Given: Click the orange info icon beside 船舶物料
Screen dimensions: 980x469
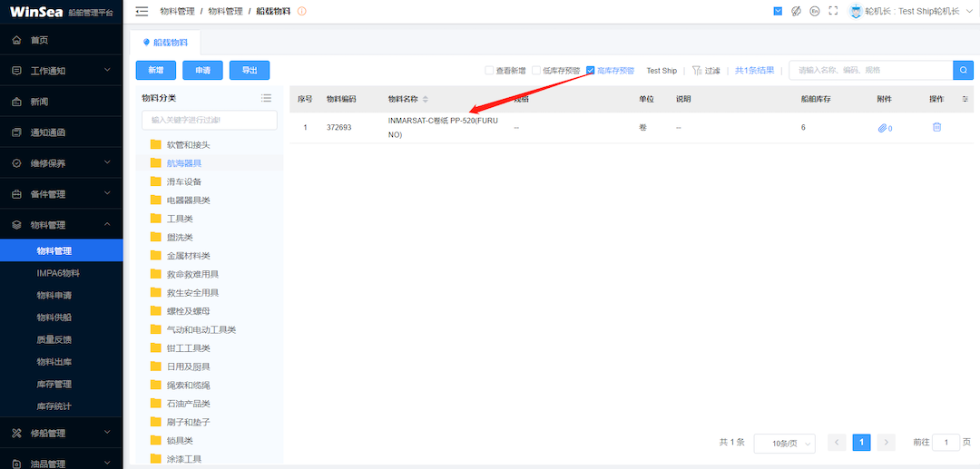Looking at the screenshot, I should [302, 11].
